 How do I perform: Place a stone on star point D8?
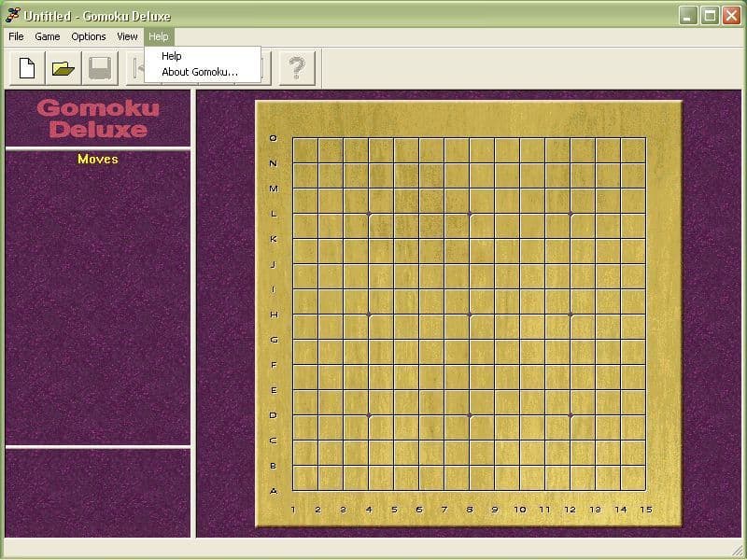point(470,415)
